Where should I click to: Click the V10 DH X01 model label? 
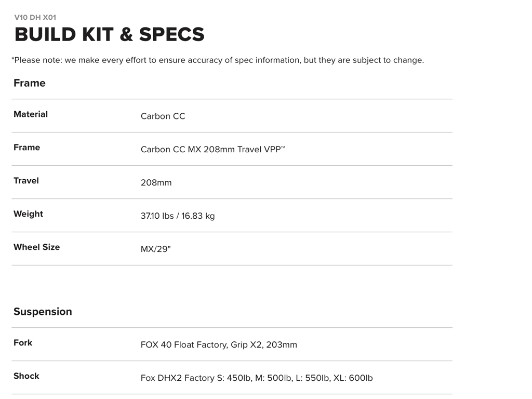pyautogui.click(x=35, y=17)
